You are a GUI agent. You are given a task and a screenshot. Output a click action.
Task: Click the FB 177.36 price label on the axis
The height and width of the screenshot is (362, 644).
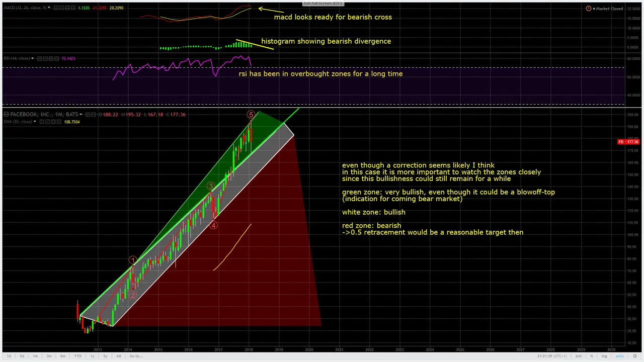point(628,142)
